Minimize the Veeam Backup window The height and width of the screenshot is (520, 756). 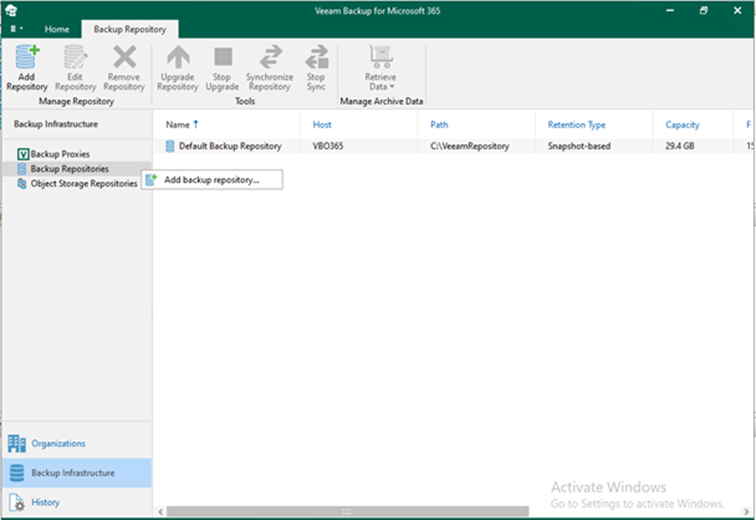[670, 10]
